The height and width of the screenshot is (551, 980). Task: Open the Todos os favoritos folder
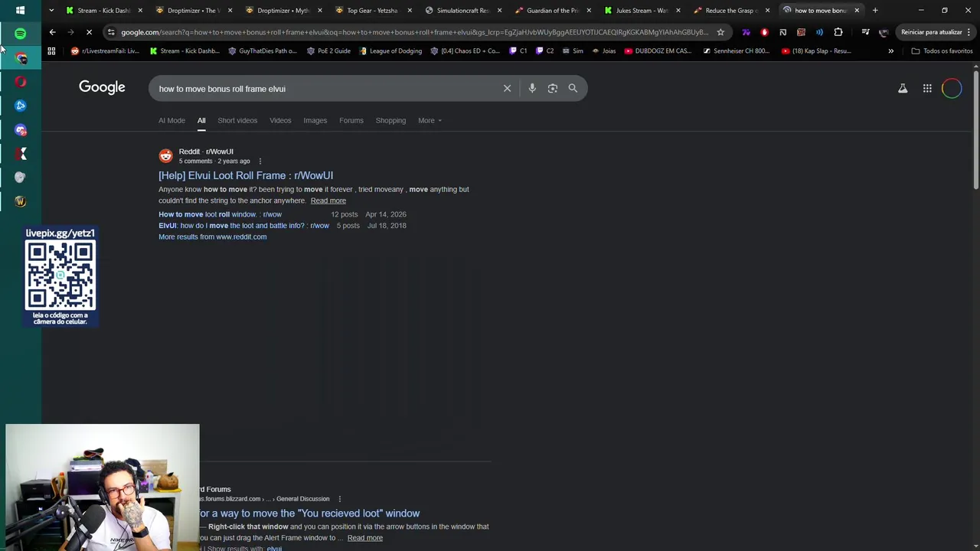point(942,51)
